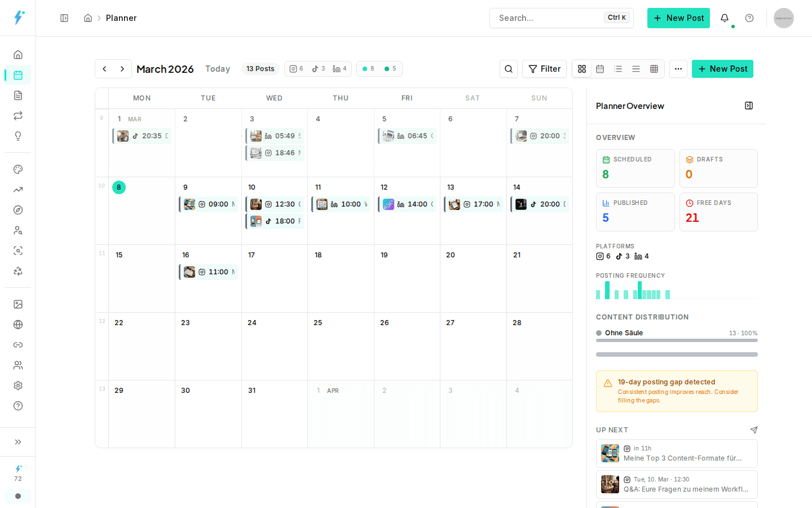Open the Ideas lightbulb section in sidebar
This screenshot has width=812, height=508.
pyautogui.click(x=17, y=136)
